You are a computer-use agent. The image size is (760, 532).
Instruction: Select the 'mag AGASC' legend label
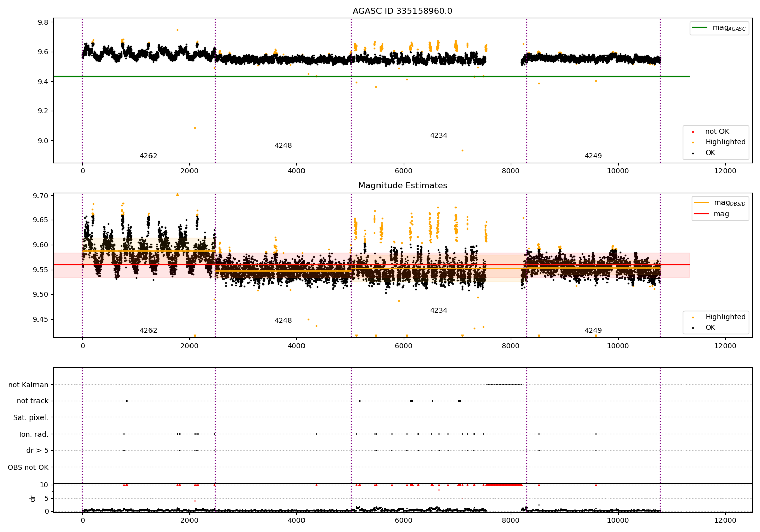pos(729,28)
